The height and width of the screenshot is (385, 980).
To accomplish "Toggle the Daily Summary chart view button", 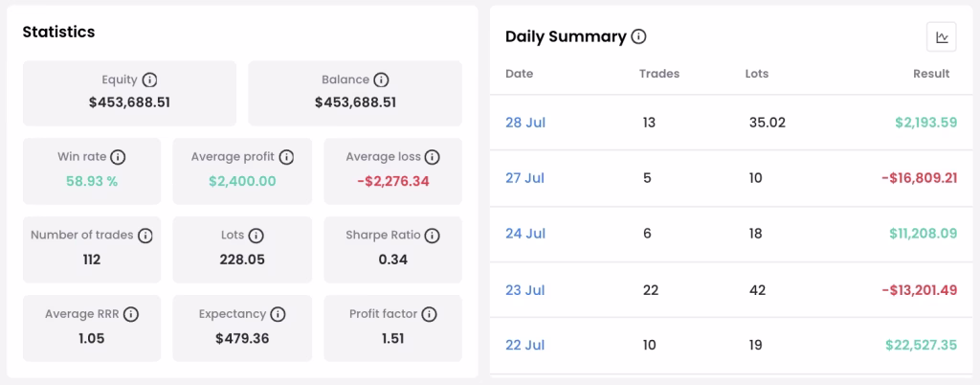I will coord(942,37).
